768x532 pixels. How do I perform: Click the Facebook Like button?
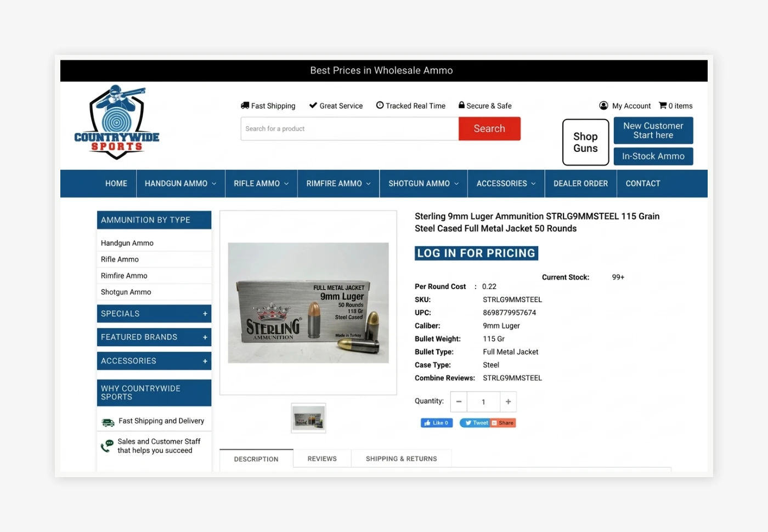(437, 423)
